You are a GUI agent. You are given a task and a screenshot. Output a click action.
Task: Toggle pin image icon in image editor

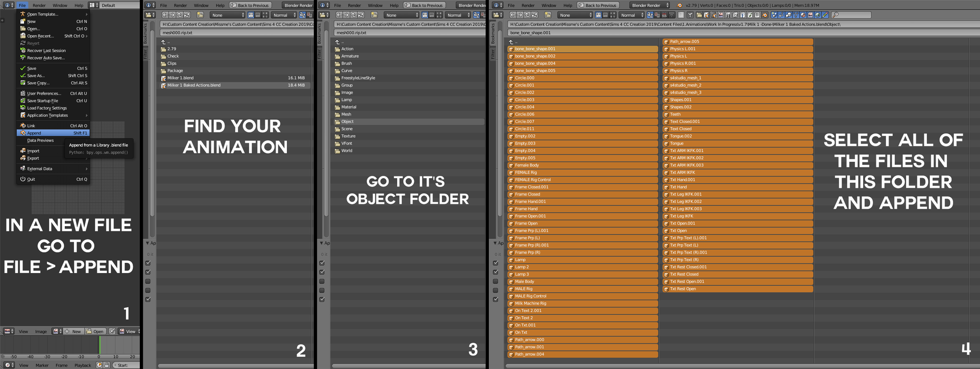pos(112,331)
